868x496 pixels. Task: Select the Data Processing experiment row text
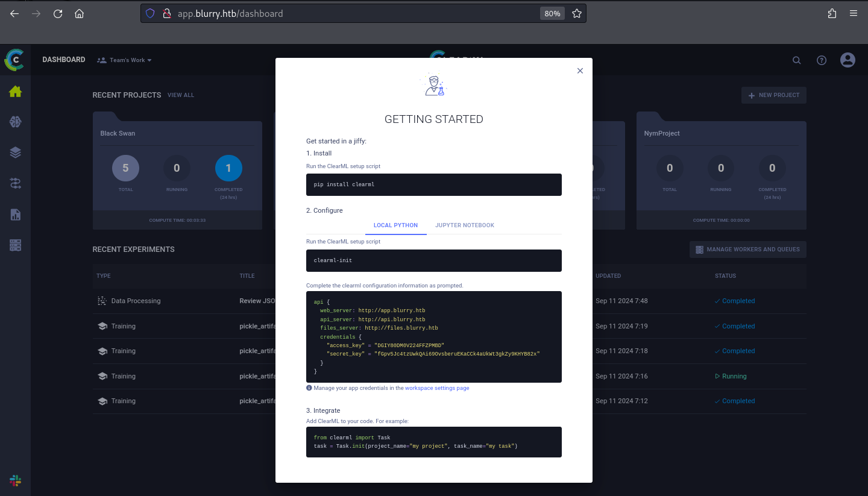pos(136,301)
